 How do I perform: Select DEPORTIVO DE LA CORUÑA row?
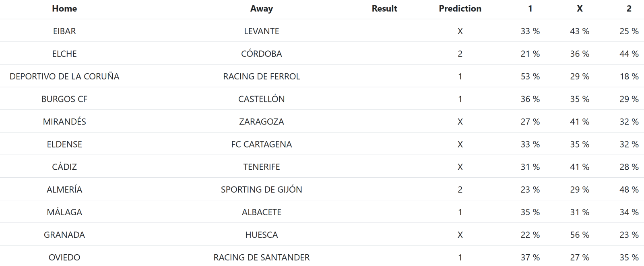click(x=64, y=76)
